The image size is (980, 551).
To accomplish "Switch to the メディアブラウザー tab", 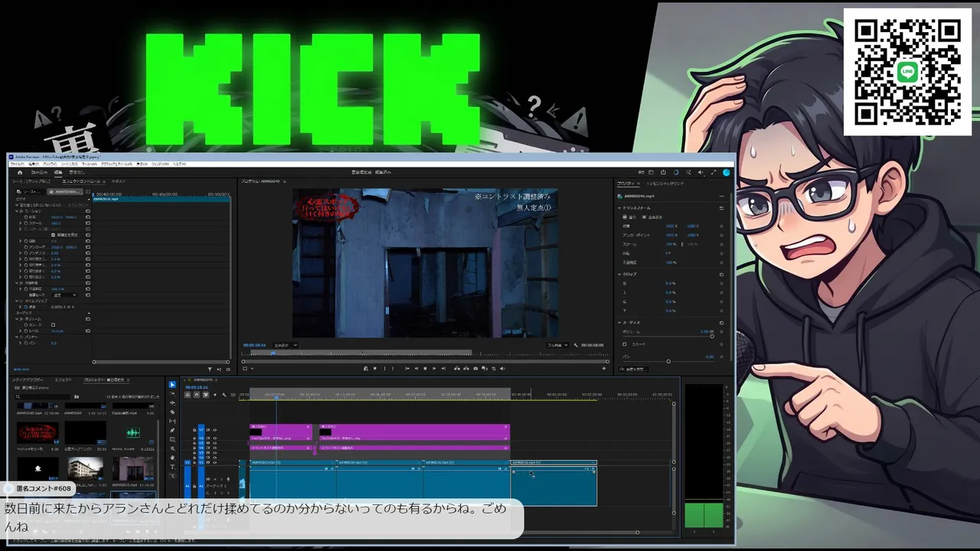I will (28, 380).
